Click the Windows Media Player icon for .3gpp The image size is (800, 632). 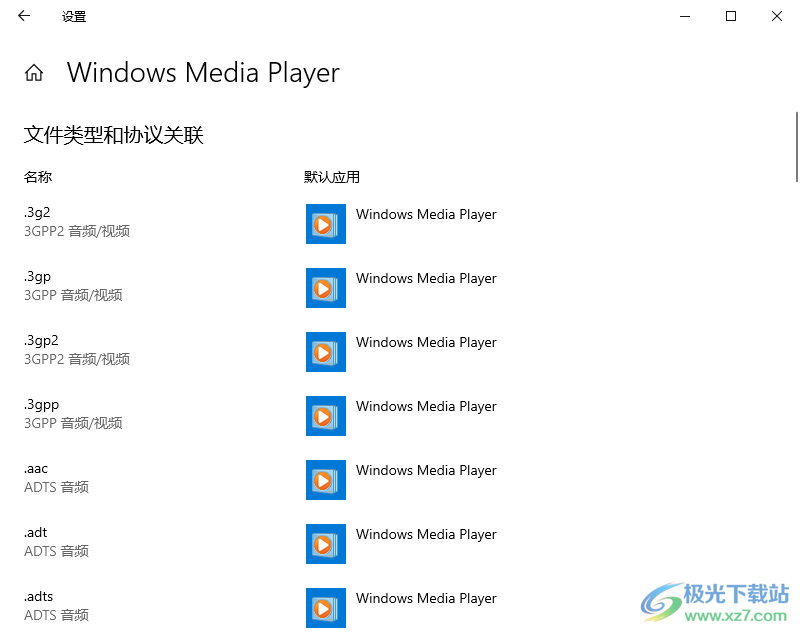click(326, 416)
